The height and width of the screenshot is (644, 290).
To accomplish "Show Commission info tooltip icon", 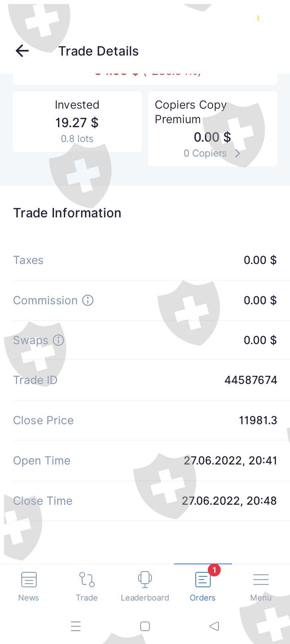I will click(88, 300).
